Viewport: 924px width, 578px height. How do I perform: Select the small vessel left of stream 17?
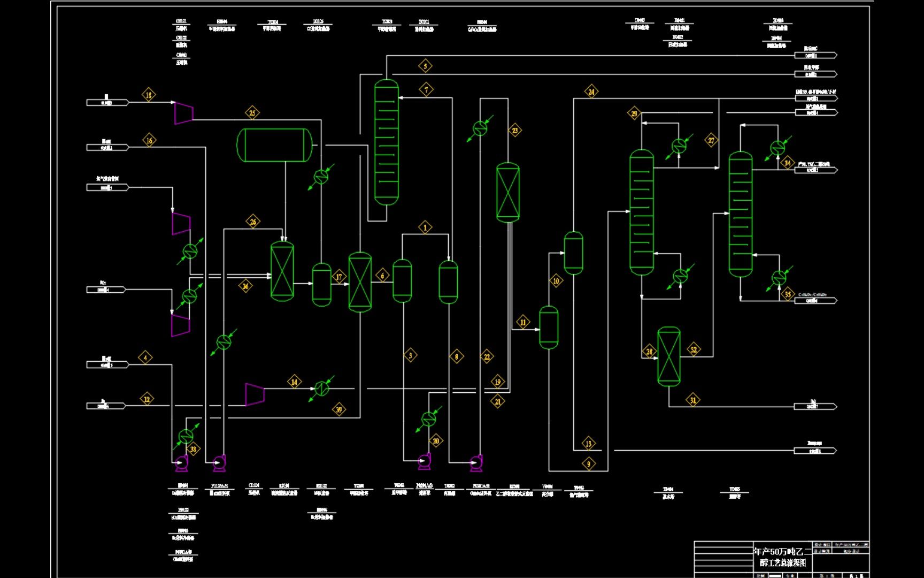(321, 285)
